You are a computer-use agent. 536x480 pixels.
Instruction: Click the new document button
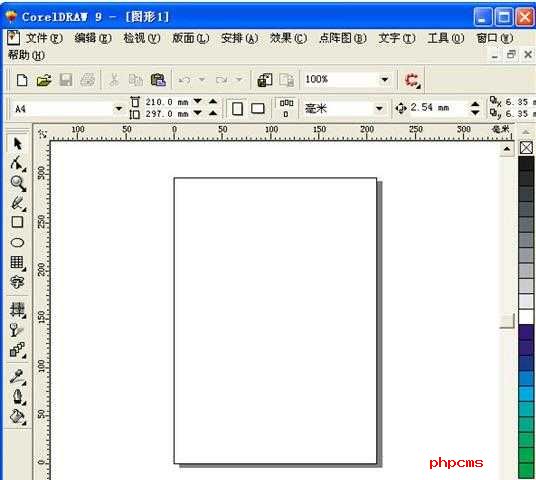22,80
